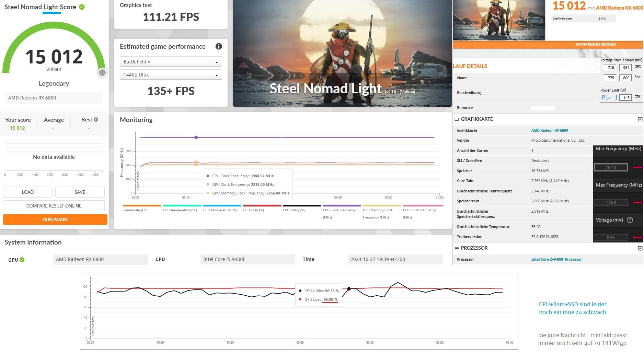644x356 pixels.
Task: Click the Speichertakt value 2.068 MHz (2.058 MHz)
Action: tap(550, 201)
